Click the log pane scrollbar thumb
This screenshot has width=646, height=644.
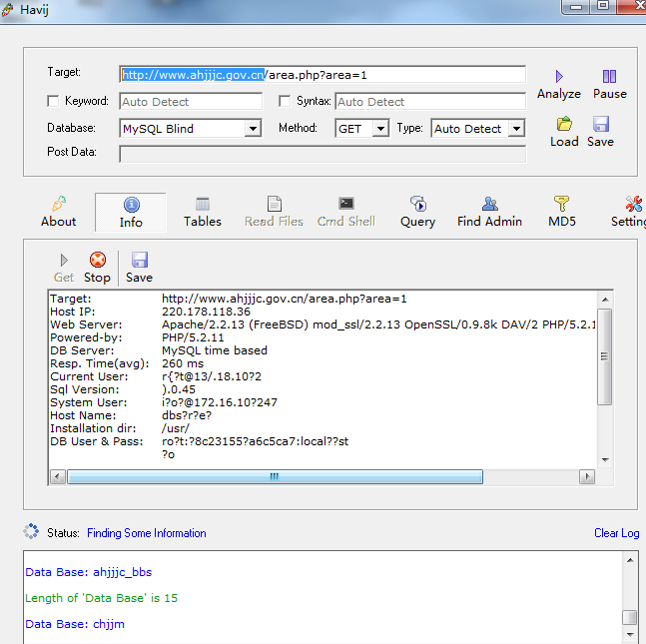[x=630, y=617]
